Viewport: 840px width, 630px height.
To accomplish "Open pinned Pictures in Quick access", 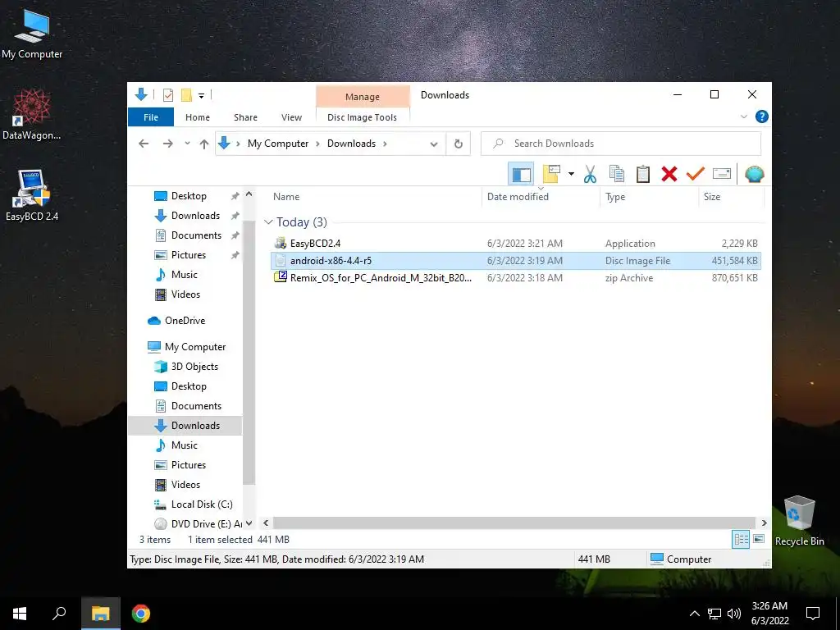I will point(188,255).
